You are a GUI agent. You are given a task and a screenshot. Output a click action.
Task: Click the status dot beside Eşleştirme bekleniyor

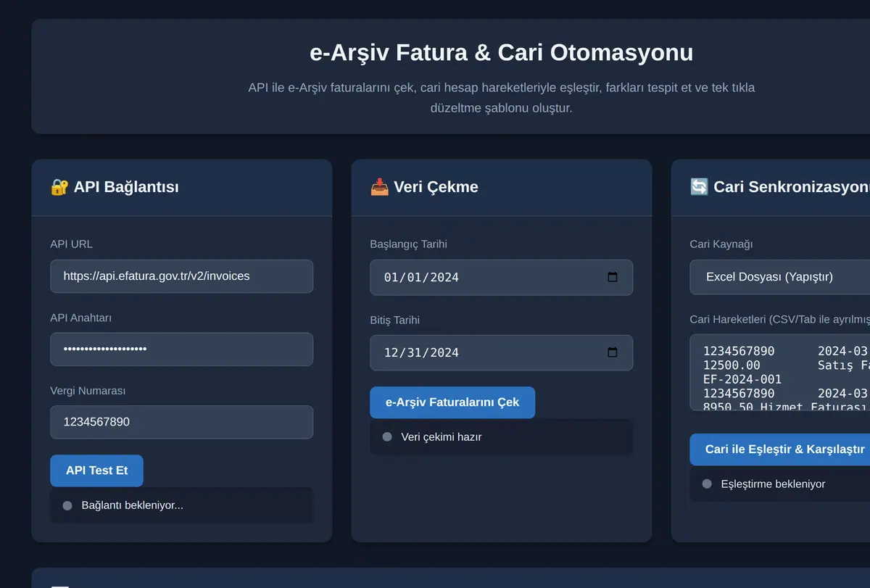point(707,484)
